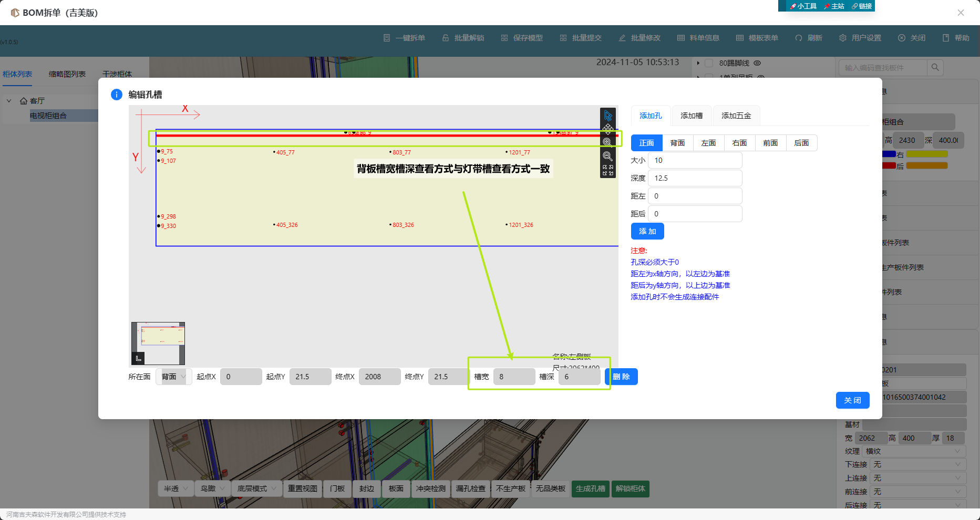
Task: Collapse the minimap using its corner icon
Action: [138, 358]
